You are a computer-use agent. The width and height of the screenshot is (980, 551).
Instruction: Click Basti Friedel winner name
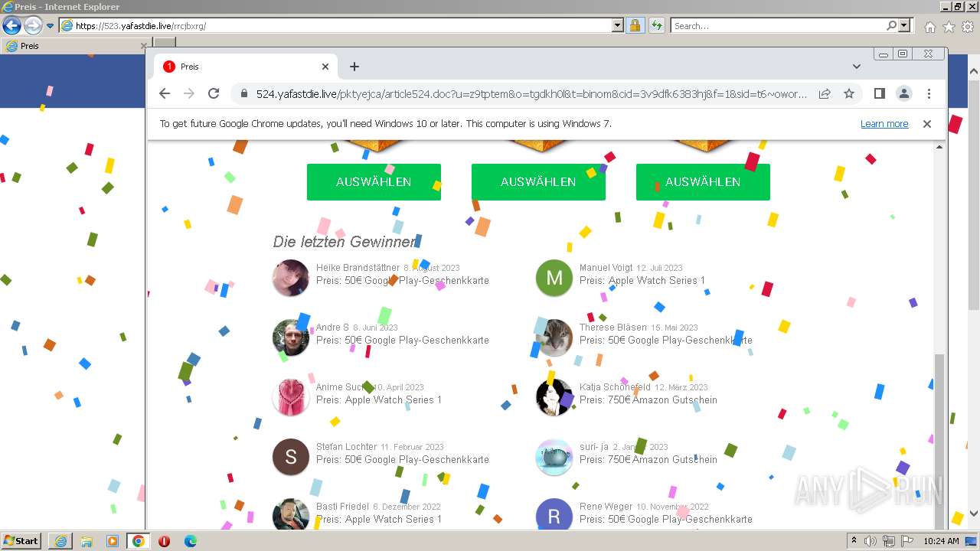tap(342, 507)
